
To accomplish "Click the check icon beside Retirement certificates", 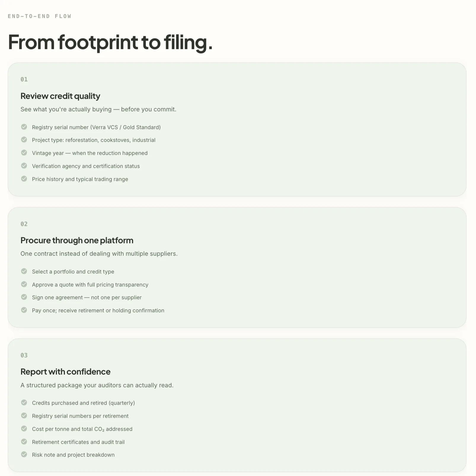I will 24,442.
